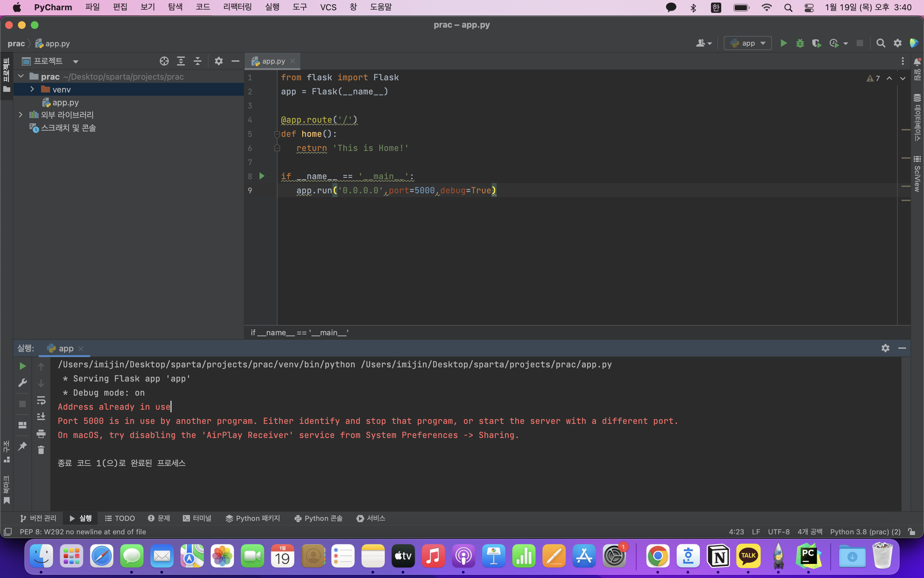
Task: Stop process using run panel stop icon
Action: pyautogui.click(x=22, y=404)
